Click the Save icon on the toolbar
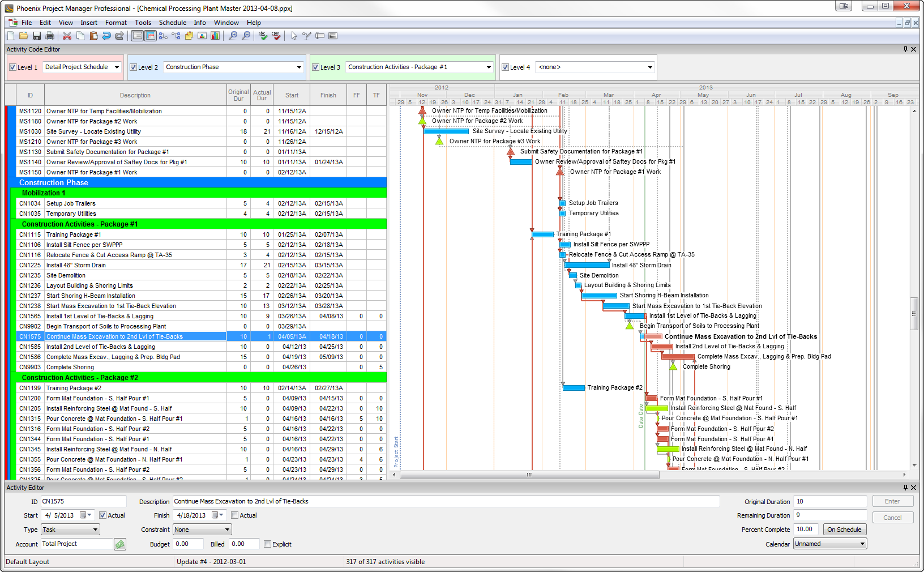 36,36
